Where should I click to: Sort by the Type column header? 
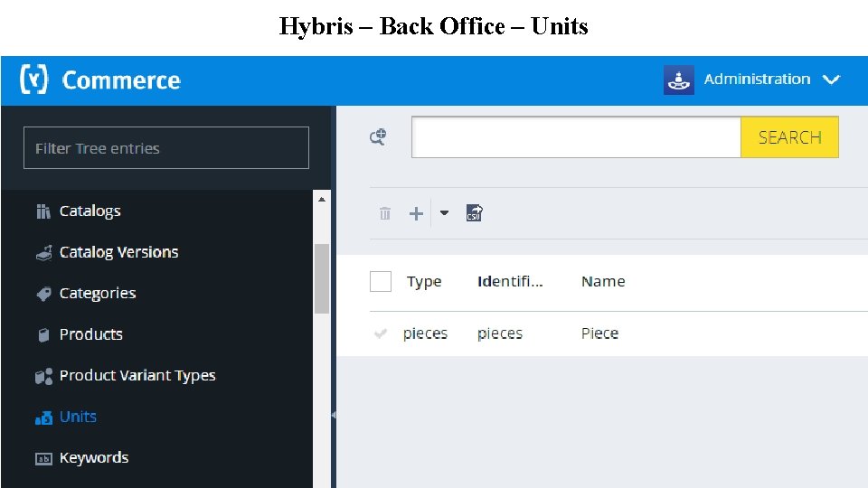pyautogui.click(x=424, y=282)
